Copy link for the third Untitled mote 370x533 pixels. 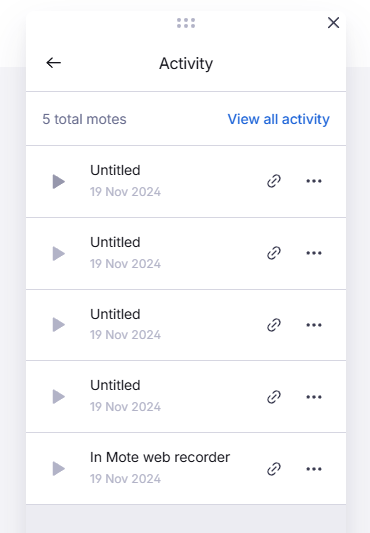click(274, 325)
